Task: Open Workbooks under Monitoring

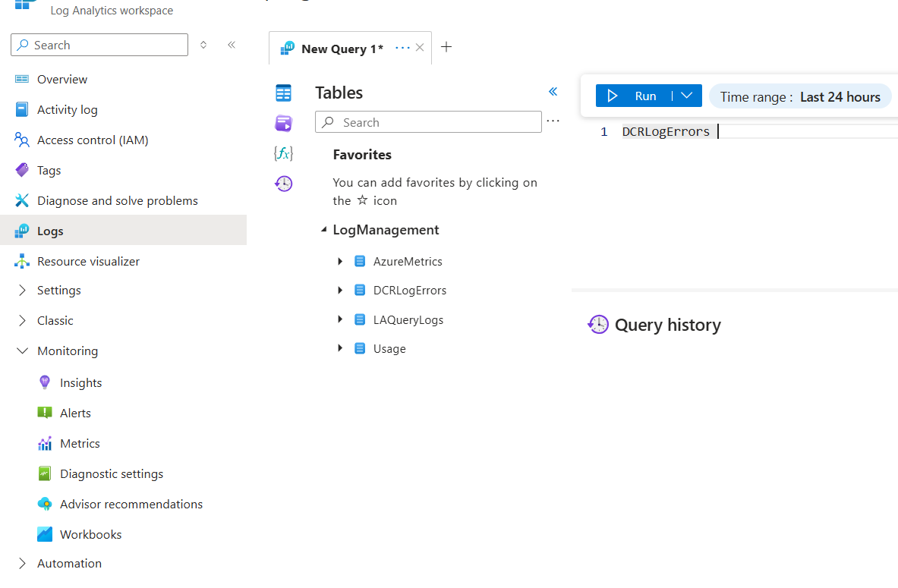Action: tap(90, 534)
